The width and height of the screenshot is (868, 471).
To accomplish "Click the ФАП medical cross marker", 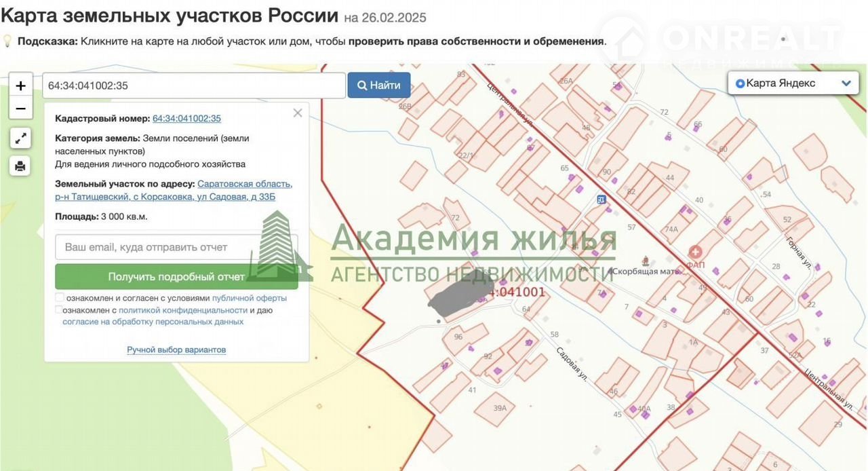I will (695, 252).
